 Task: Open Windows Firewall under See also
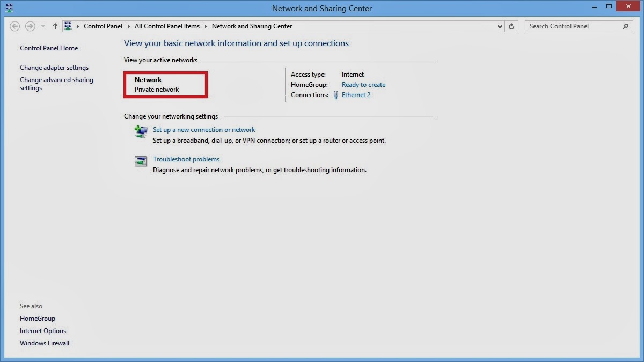click(x=45, y=343)
